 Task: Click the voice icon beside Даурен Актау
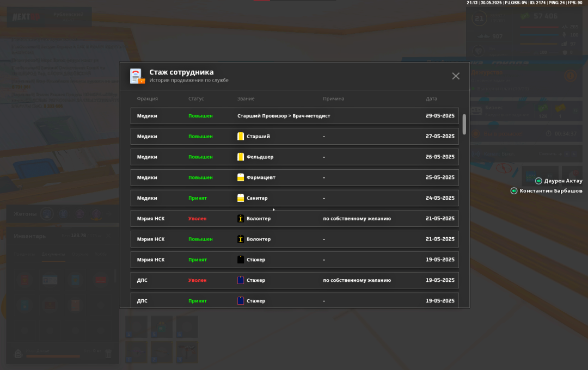[x=538, y=181]
